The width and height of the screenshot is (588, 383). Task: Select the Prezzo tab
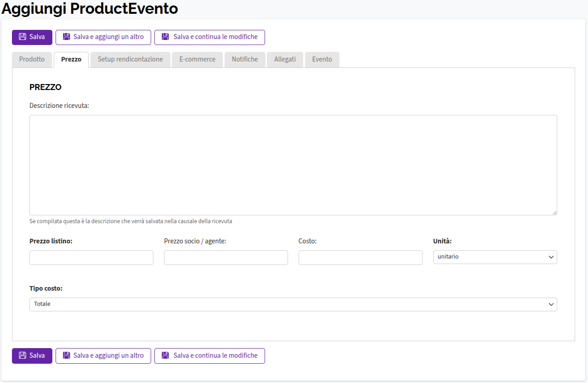pos(71,60)
